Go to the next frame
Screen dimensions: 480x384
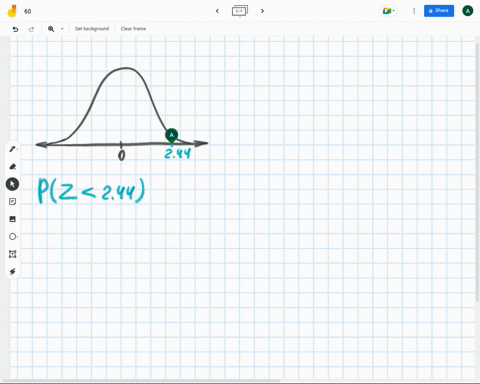(x=262, y=11)
